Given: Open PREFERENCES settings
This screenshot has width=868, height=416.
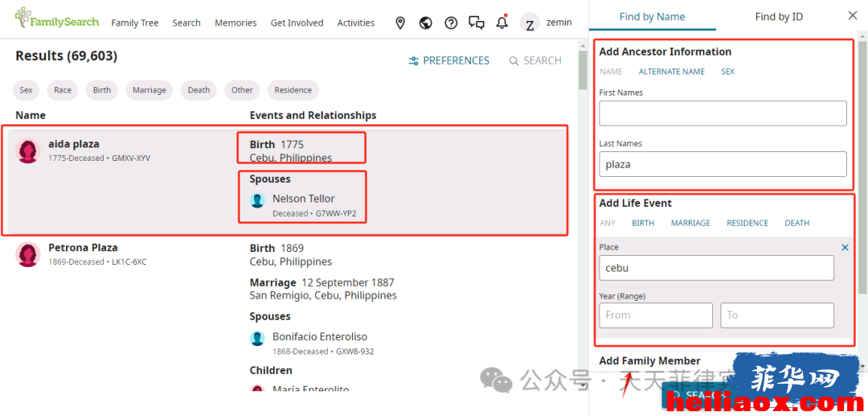Looking at the screenshot, I should tap(449, 61).
